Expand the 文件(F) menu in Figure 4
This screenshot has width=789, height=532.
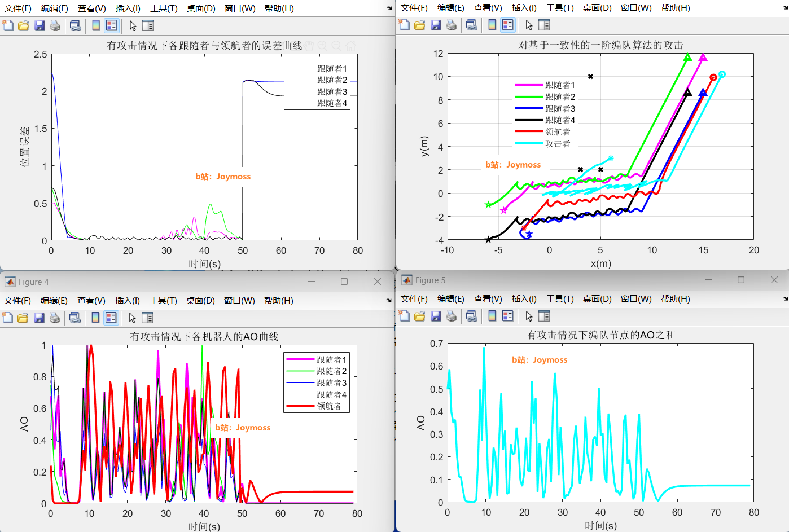tap(17, 300)
